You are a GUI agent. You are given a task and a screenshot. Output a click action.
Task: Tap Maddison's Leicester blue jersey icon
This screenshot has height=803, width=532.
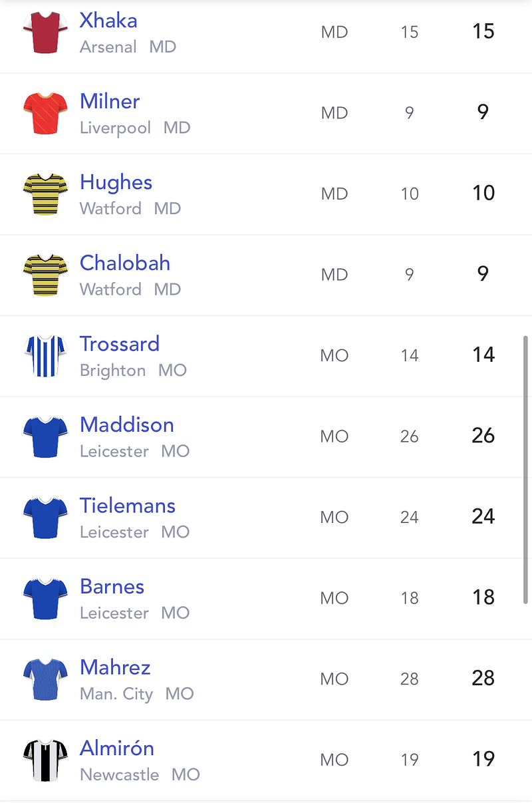[45, 436]
